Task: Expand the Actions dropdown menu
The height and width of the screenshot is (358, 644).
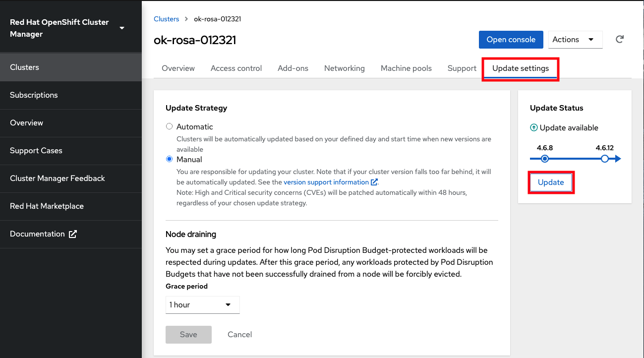Action: point(575,40)
